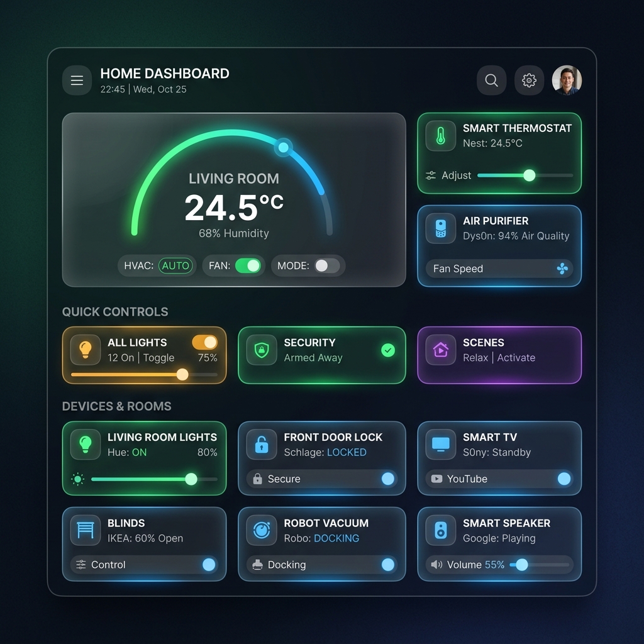The image size is (644, 644).
Task: Click Activate in the Scenes card
Action: (516, 358)
